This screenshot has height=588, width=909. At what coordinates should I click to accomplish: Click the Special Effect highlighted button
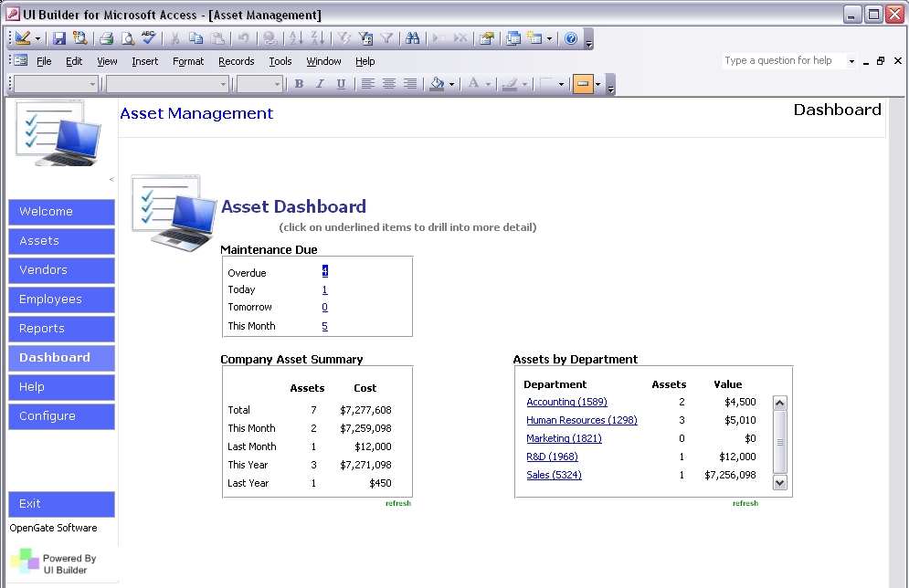click(x=583, y=84)
